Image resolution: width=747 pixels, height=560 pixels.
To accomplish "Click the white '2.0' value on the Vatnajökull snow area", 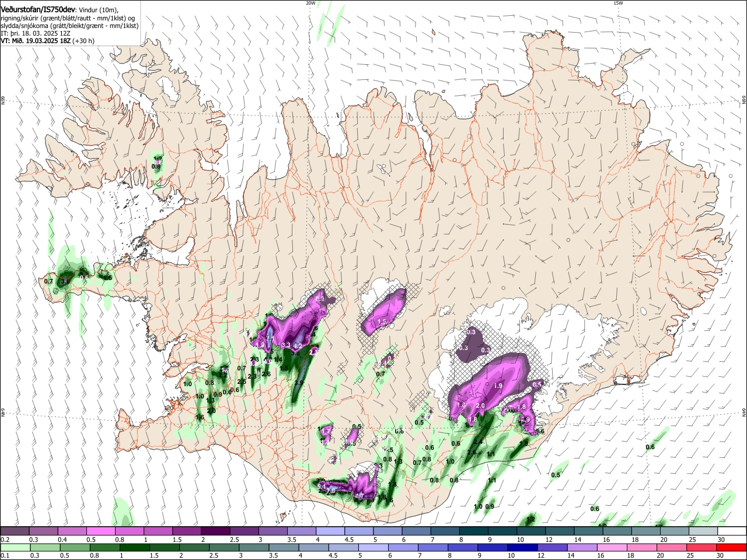I will tap(481, 406).
